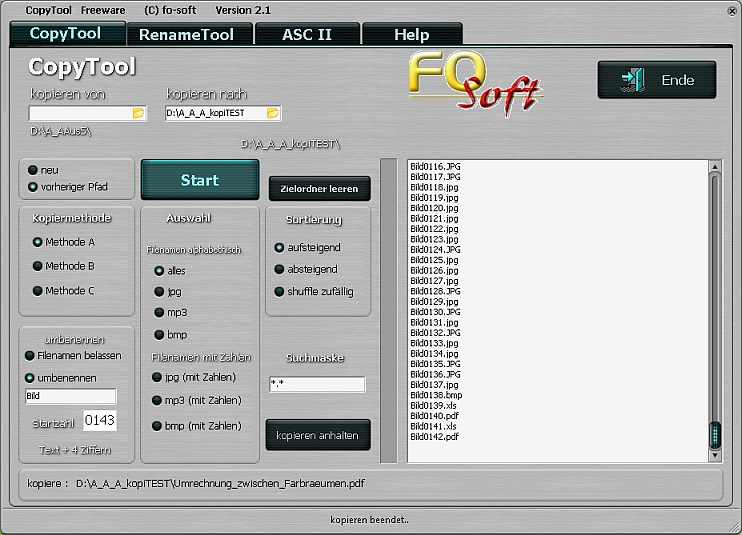The image size is (742, 535).
Task: Open the RenameTool tab
Action: tap(189, 35)
